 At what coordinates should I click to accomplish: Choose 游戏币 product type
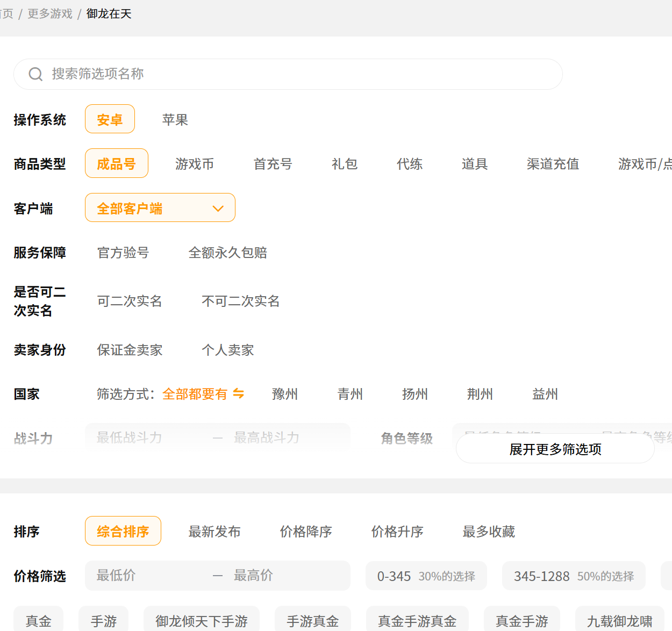tap(194, 164)
